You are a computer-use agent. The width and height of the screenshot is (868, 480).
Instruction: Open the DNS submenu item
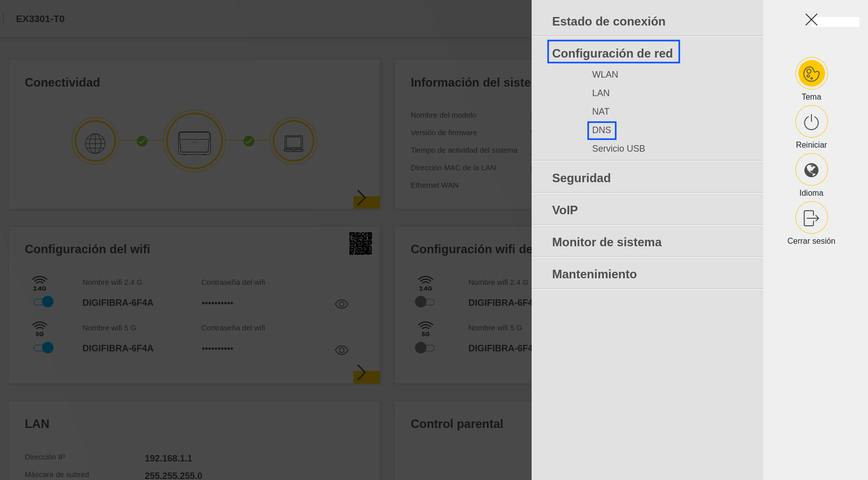point(601,130)
